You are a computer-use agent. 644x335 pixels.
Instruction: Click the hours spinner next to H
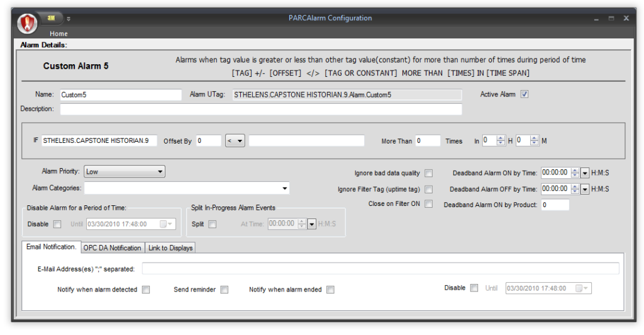point(500,140)
